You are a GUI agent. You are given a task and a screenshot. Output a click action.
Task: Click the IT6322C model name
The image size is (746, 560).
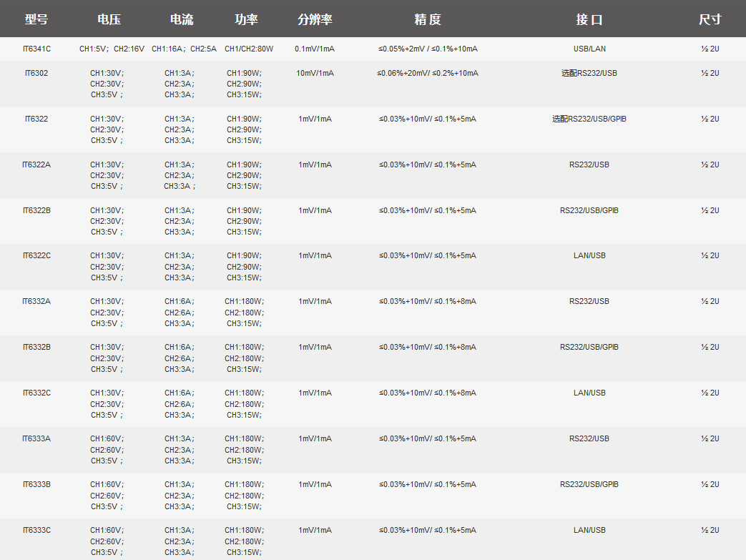click(36, 255)
